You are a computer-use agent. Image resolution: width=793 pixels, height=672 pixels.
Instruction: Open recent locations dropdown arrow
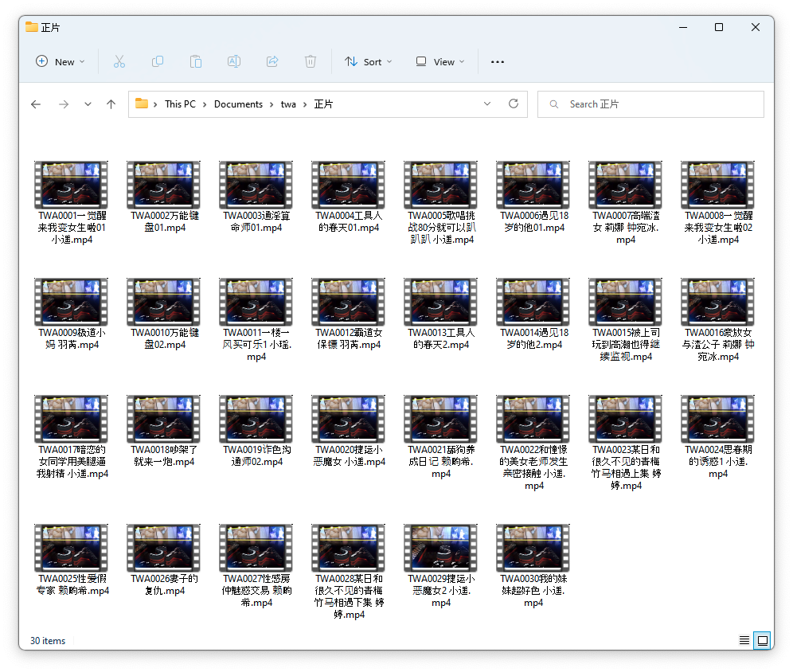88,104
